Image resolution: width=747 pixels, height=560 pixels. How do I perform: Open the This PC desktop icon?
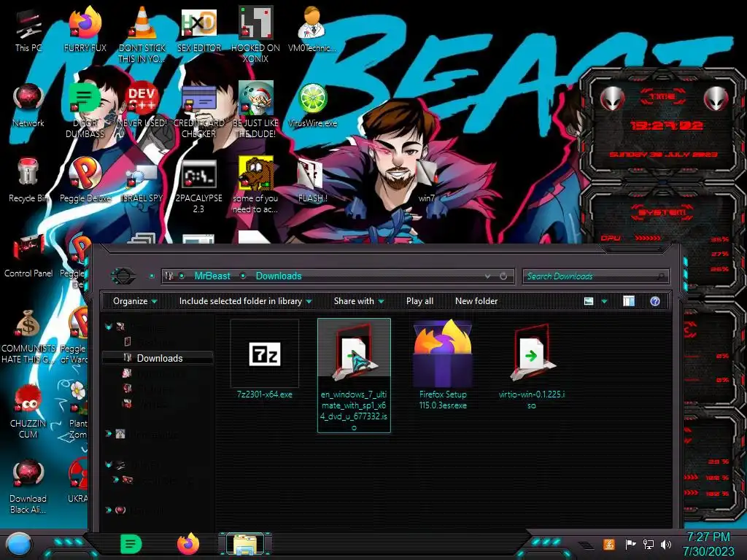pyautogui.click(x=28, y=28)
